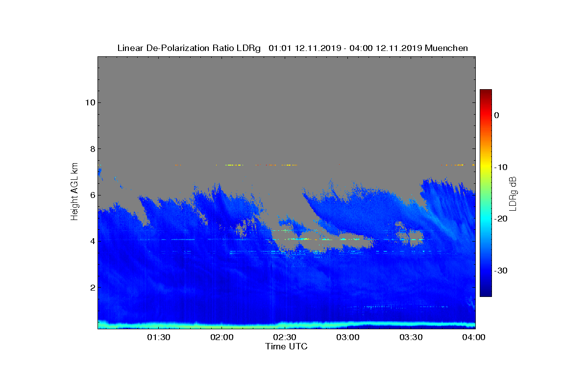Viewport: 588px width, 392px height.
Task: Click the dark blue bottom of colorbar
Action: (x=486, y=292)
